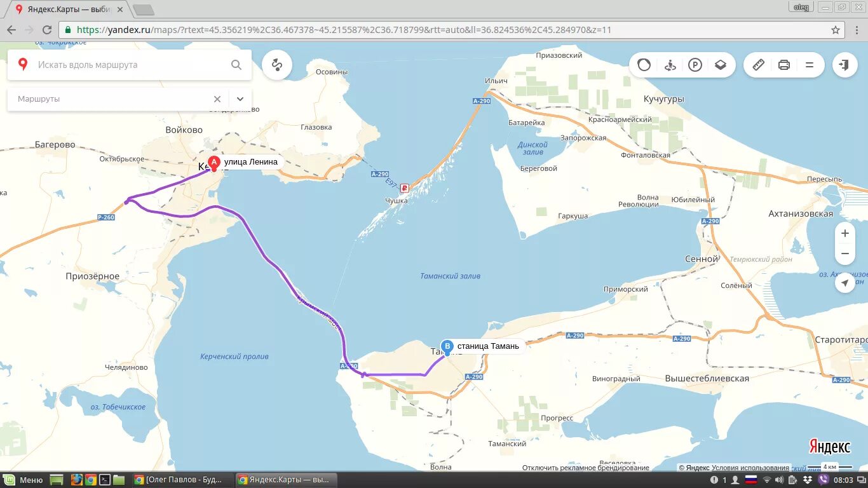
Task: Switch to 'Яндекс.Карты — вы...' taskbar window
Action: click(x=286, y=480)
